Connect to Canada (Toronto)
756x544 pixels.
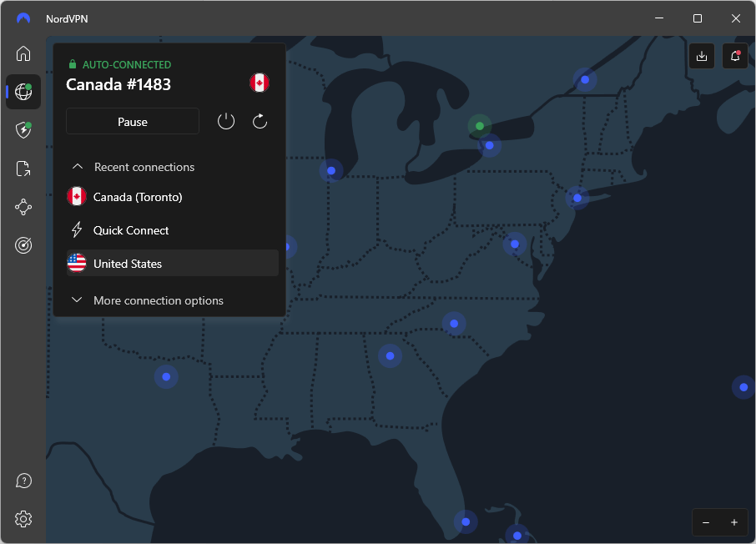(172, 197)
